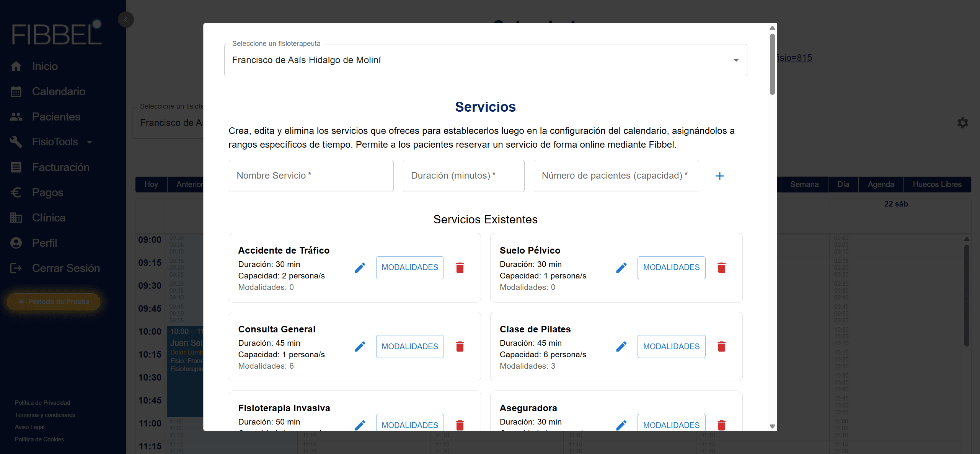Edit the Clase de Pilates service
The image size is (980, 454).
(621, 347)
